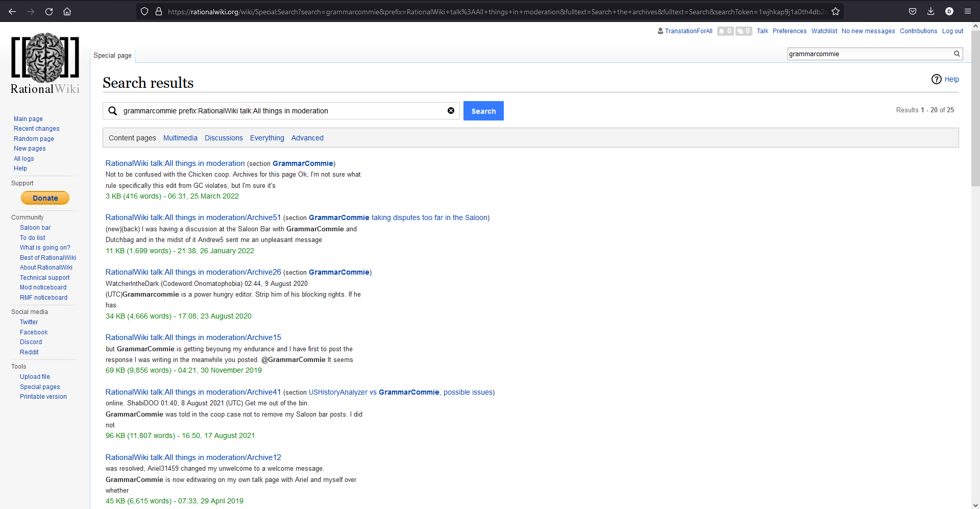This screenshot has height=509, width=980.
Task: Click the notices notification badge
Action: coord(744,31)
